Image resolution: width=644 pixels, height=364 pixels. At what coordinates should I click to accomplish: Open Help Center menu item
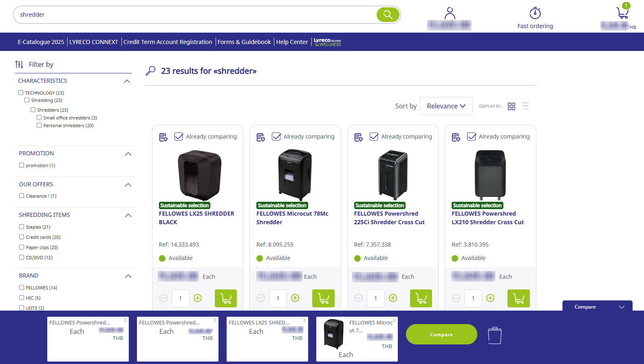coord(292,42)
